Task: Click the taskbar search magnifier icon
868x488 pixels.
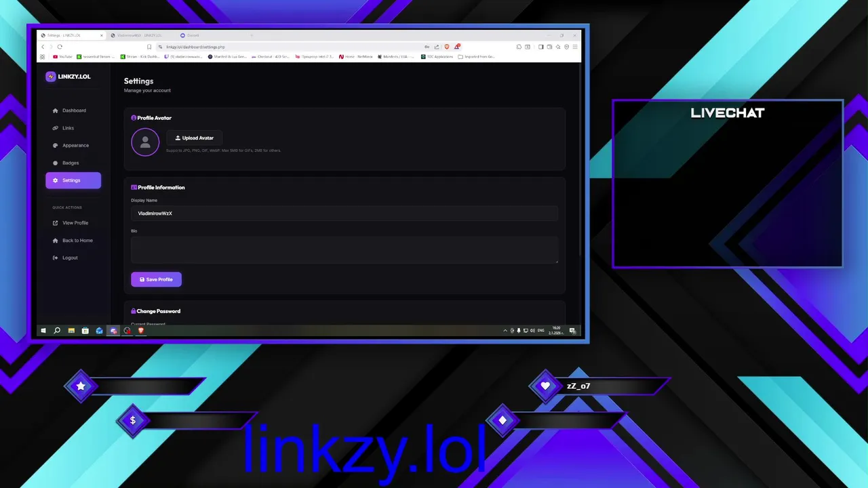Action: pos(57,331)
